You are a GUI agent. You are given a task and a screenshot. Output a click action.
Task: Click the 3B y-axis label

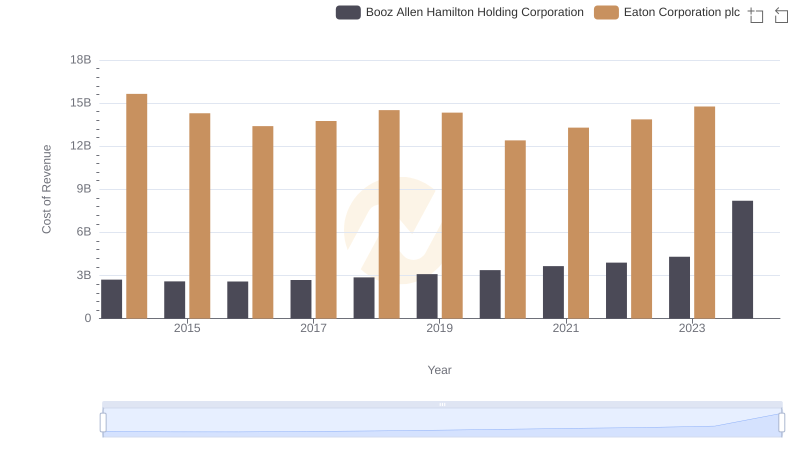click(84, 275)
